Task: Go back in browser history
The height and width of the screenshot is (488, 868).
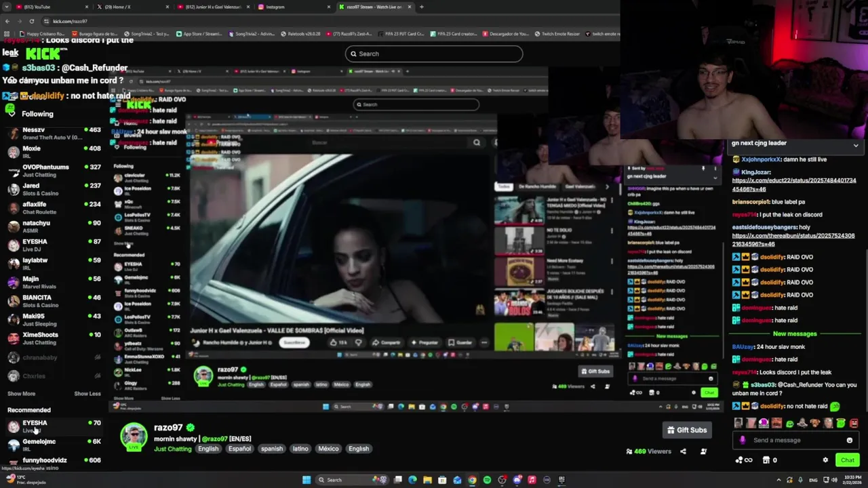Action: [7, 21]
